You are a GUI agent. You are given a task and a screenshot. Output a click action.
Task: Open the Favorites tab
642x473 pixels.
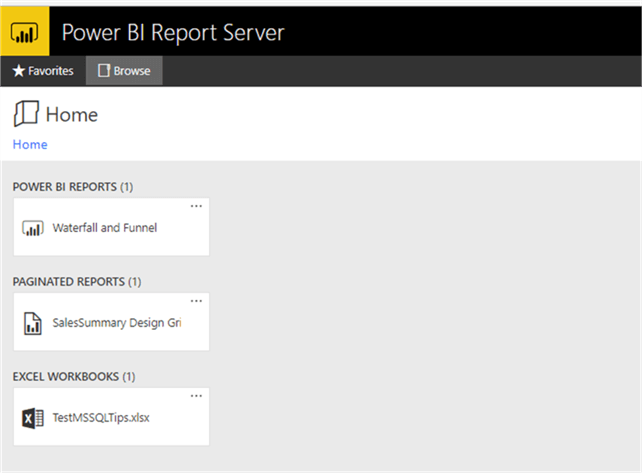pyautogui.click(x=43, y=71)
